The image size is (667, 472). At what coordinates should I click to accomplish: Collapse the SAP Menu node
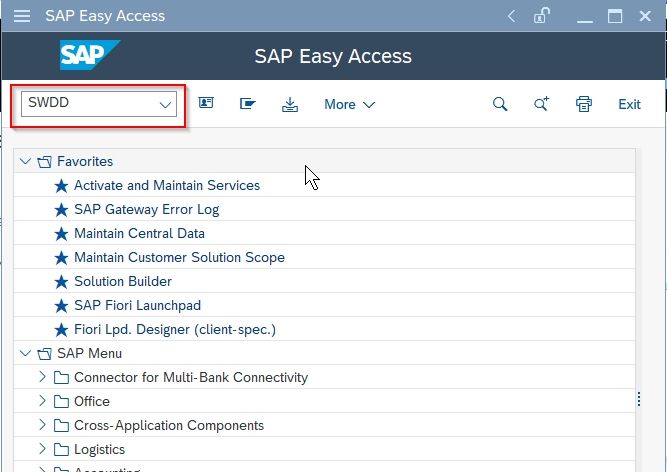[x=25, y=353]
